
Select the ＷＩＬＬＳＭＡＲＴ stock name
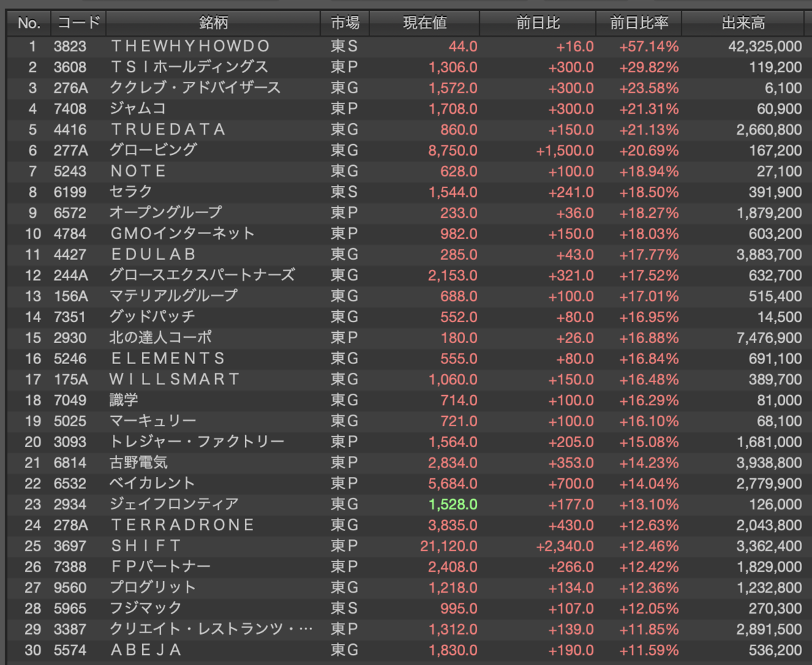(175, 379)
